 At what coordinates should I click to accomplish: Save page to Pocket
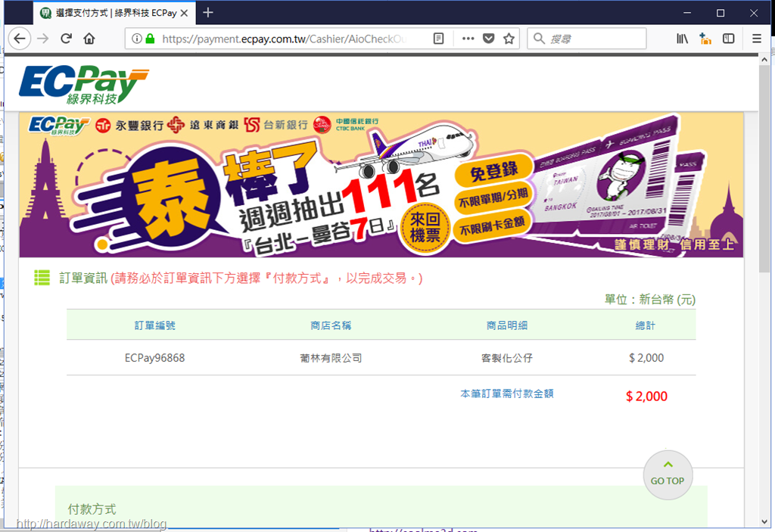pos(489,39)
